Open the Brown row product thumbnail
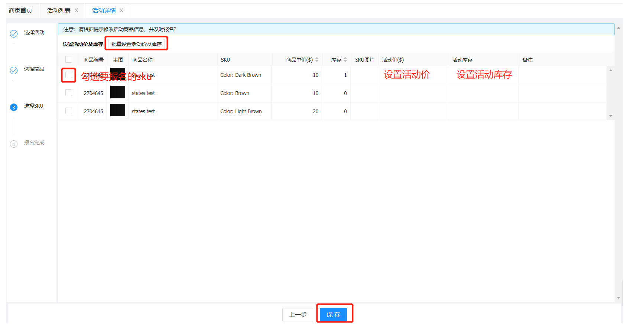 (x=118, y=92)
